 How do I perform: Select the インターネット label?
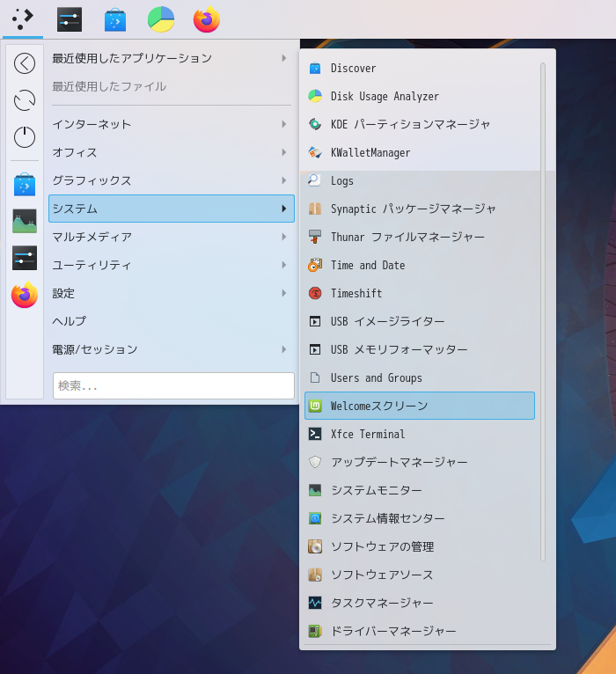click(92, 124)
